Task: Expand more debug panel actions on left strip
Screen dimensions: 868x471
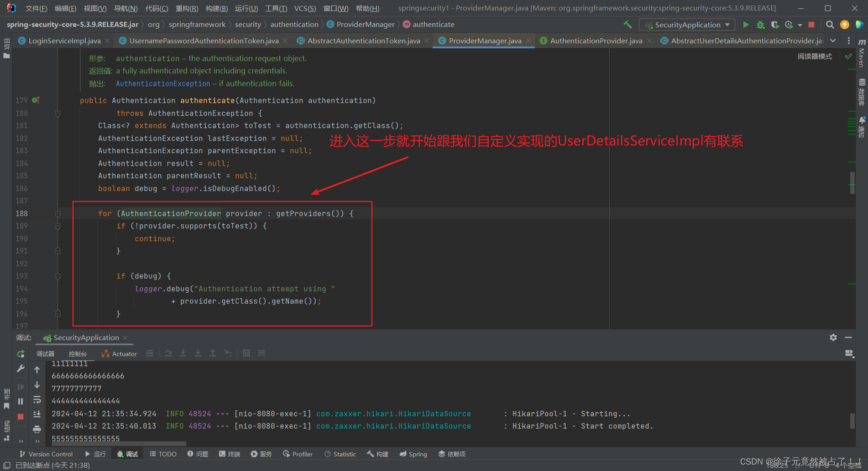Action: (21, 441)
